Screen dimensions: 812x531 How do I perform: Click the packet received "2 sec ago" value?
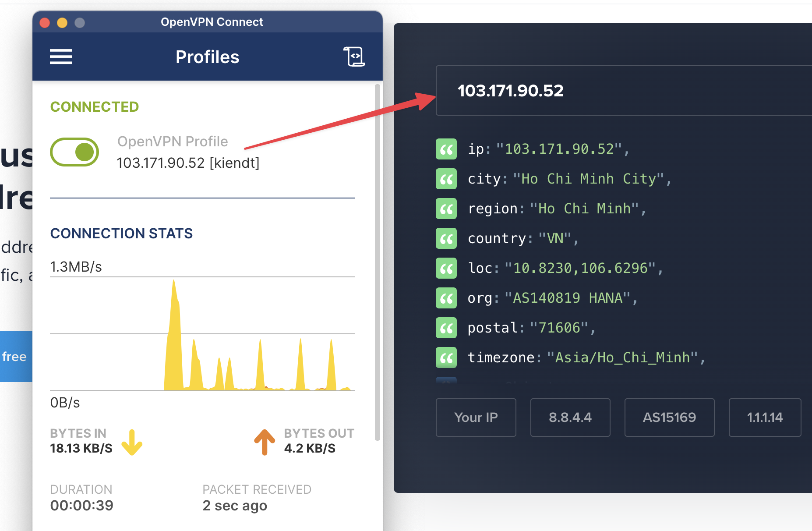235,506
